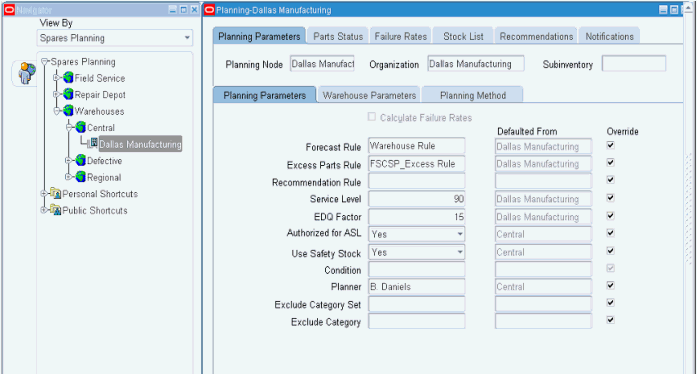This screenshot has height=374, width=697.
Task: Click the Central globe icon
Action: (x=80, y=127)
